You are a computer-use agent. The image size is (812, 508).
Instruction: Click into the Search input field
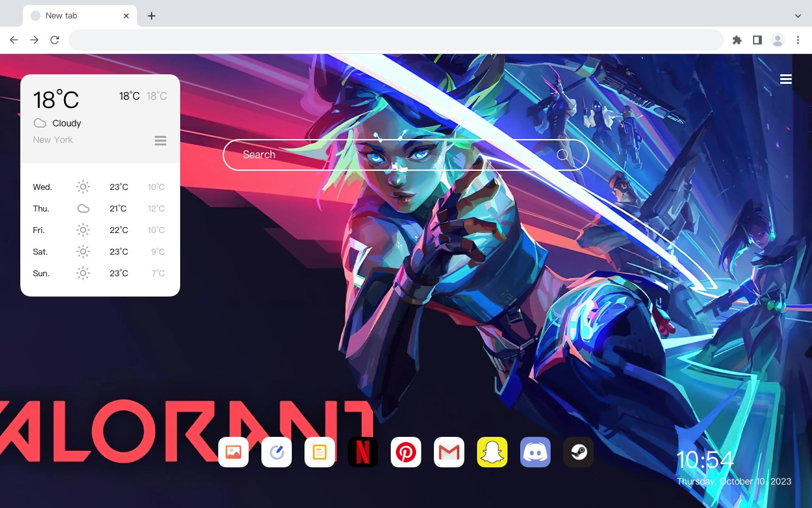click(x=406, y=155)
